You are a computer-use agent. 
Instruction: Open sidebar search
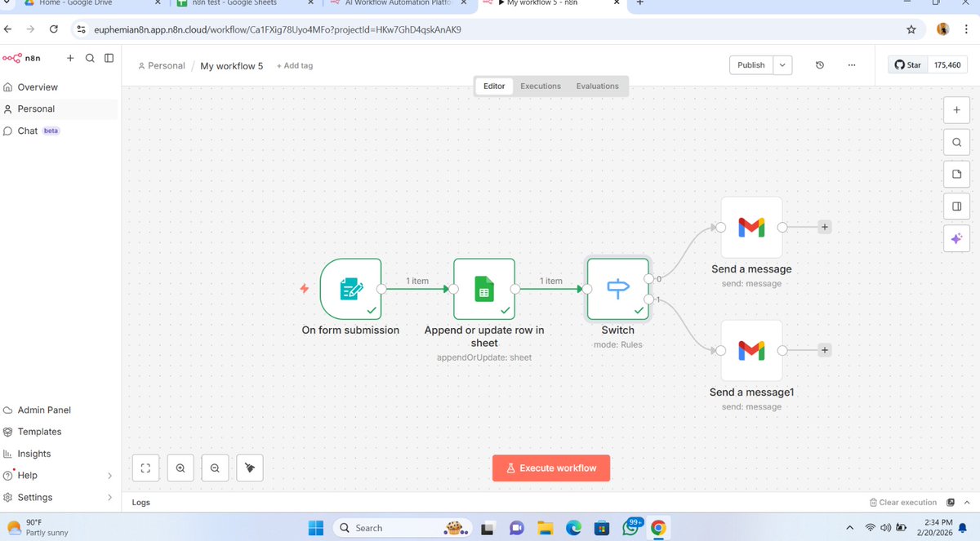coord(90,58)
